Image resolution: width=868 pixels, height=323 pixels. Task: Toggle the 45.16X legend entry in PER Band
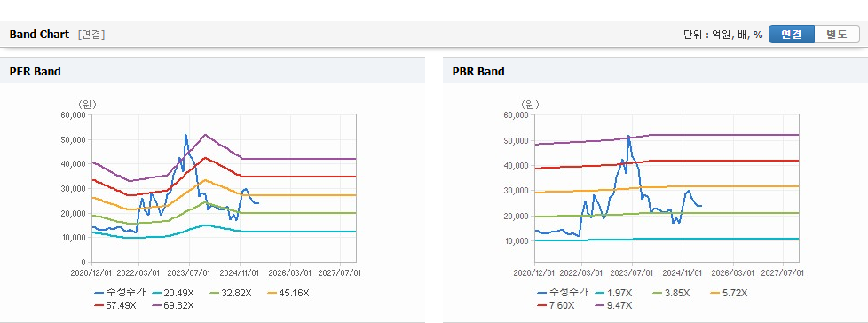click(x=288, y=293)
